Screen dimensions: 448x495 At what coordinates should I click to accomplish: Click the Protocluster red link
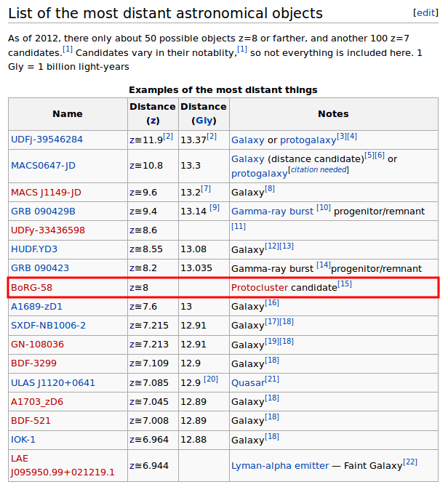click(x=260, y=288)
